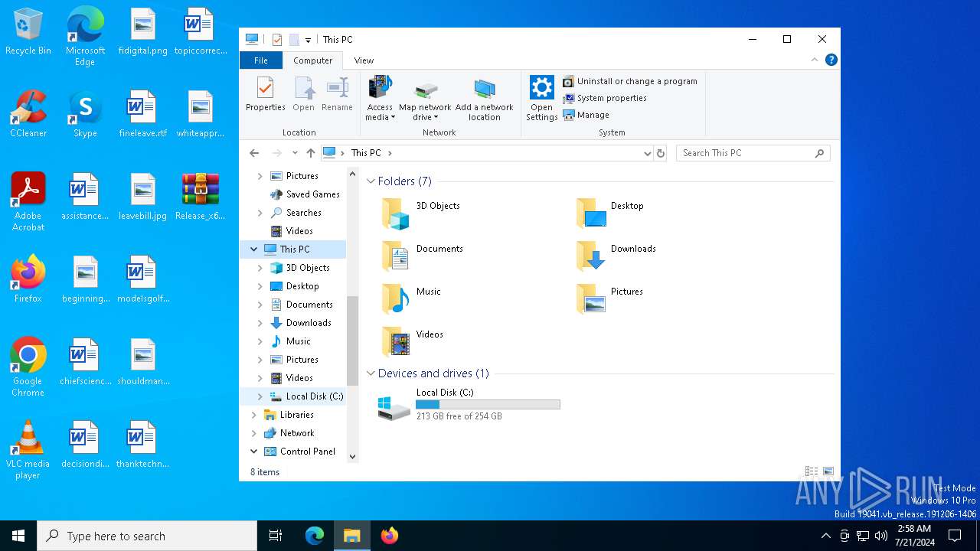The height and width of the screenshot is (551, 980).
Task: Switch to large icons view layout
Action: [828, 471]
